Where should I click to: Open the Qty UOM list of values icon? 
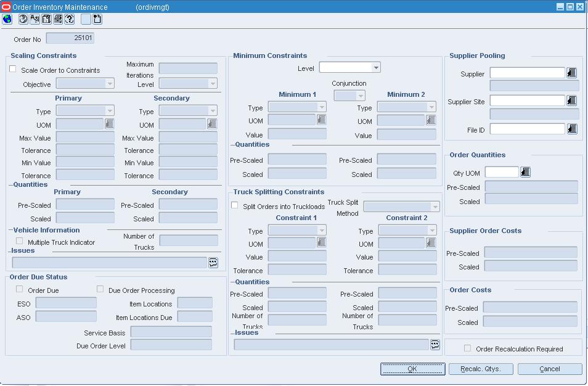tap(525, 172)
